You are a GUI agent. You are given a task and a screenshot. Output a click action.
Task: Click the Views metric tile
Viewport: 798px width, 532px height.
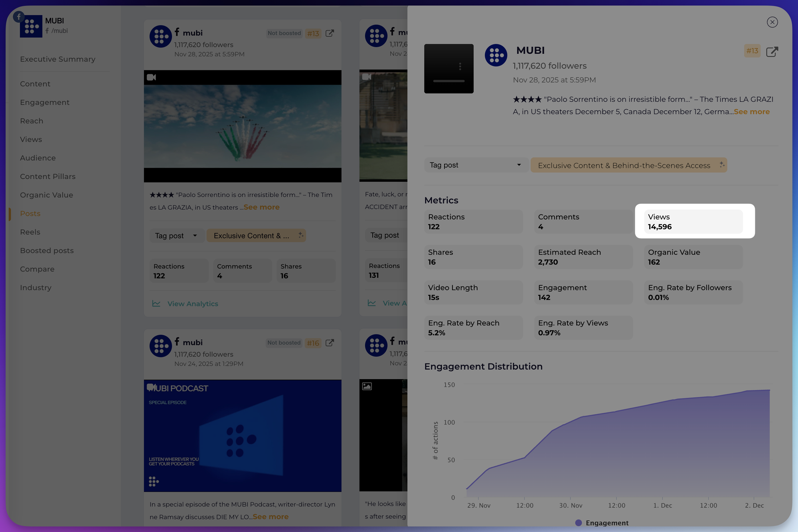click(x=693, y=222)
